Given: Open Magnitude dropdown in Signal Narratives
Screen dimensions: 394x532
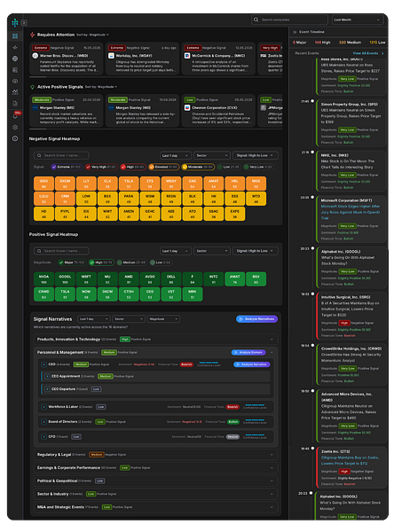Looking at the screenshot, I should (163, 319).
